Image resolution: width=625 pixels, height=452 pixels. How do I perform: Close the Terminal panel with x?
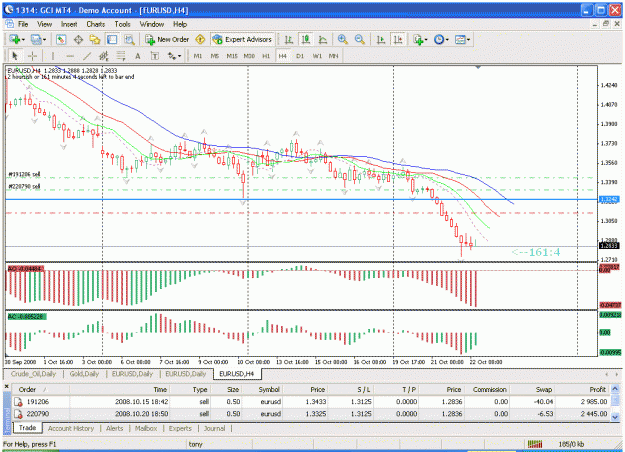pos(6,386)
